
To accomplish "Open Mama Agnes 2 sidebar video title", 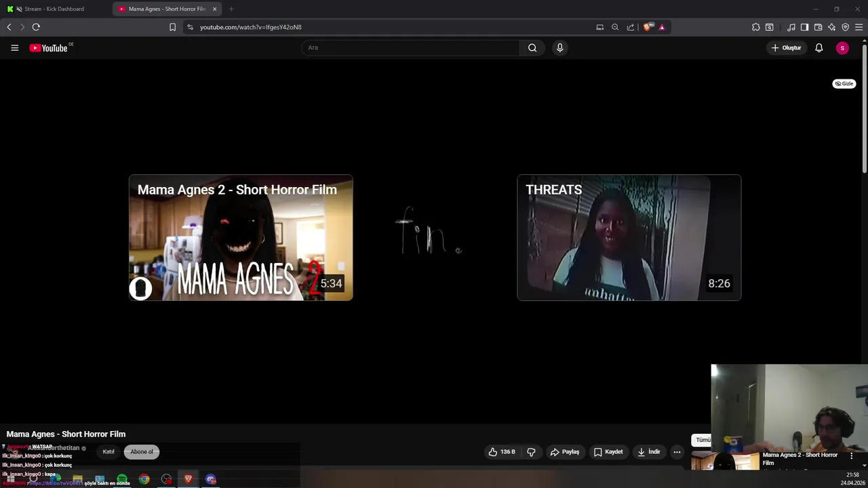I will click(x=801, y=459).
